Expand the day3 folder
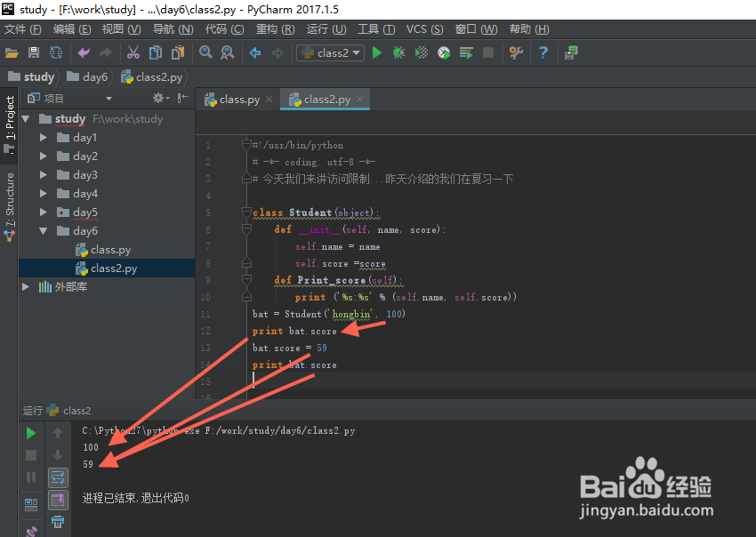Viewport: 756px width, 537px height. (x=43, y=175)
